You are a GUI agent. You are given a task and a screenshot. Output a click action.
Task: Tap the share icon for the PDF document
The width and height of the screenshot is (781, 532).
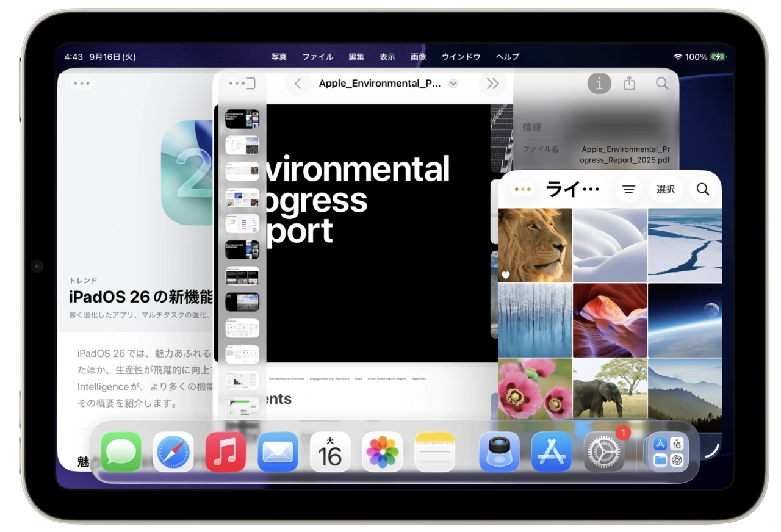click(x=630, y=84)
